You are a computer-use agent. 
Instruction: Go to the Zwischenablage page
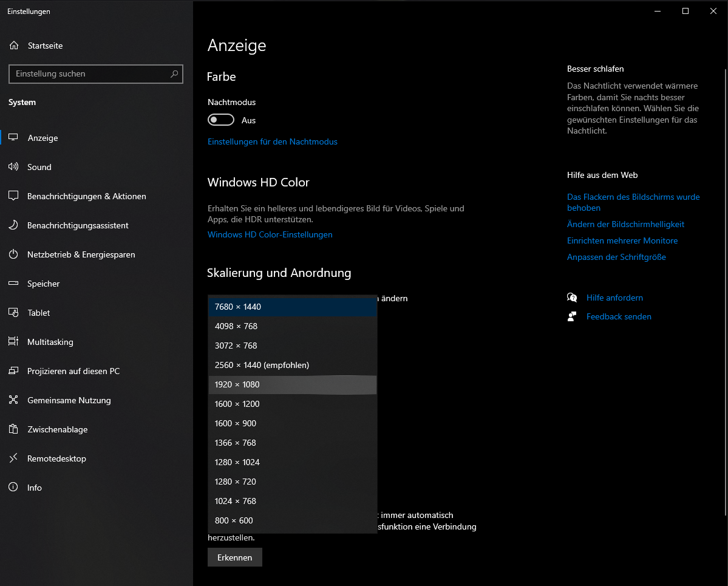coord(96,429)
